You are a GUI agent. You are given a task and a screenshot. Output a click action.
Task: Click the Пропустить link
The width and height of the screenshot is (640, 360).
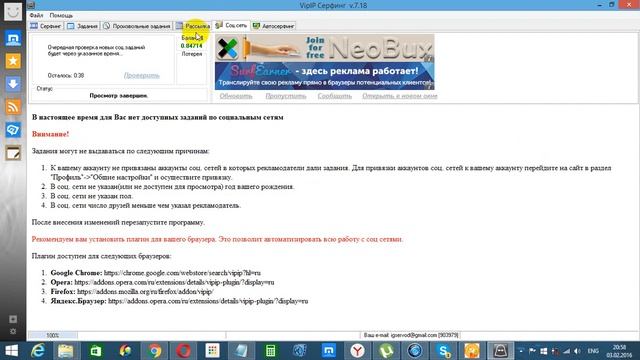point(286,96)
